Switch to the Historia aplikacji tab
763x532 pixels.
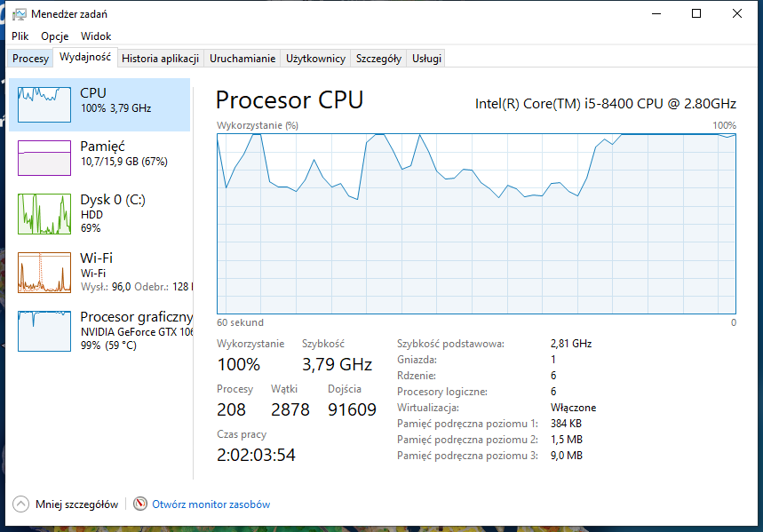tap(160, 59)
